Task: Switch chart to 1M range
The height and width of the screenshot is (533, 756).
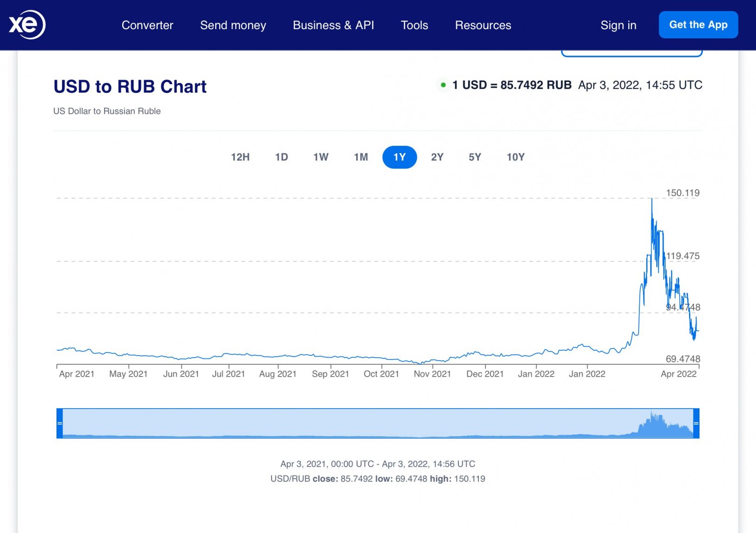Action: 361,157
